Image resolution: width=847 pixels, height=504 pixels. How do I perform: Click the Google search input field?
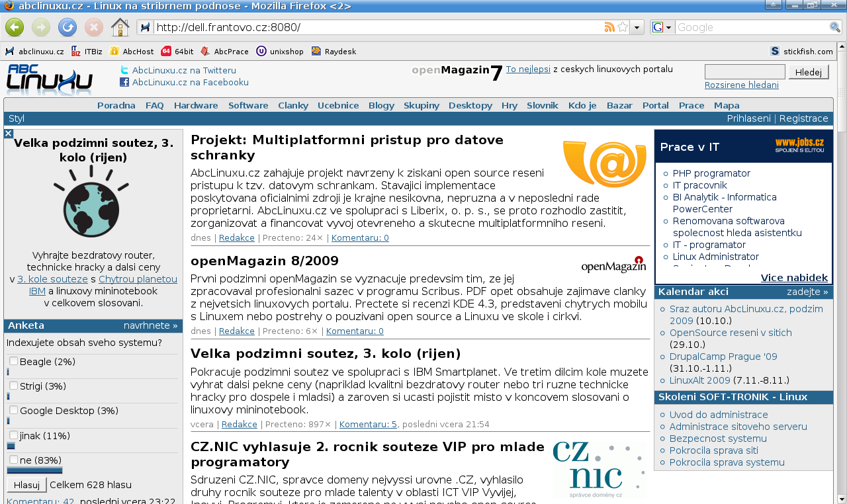[x=752, y=27]
